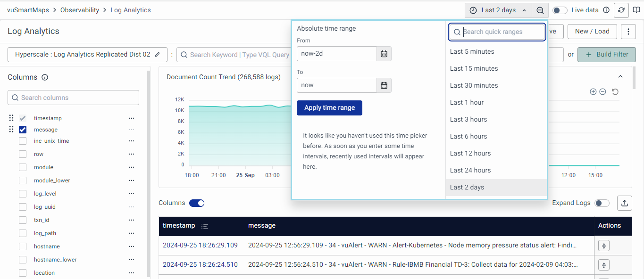Click the Apply time range button
This screenshot has width=644, height=279.
click(x=329, y=108)
